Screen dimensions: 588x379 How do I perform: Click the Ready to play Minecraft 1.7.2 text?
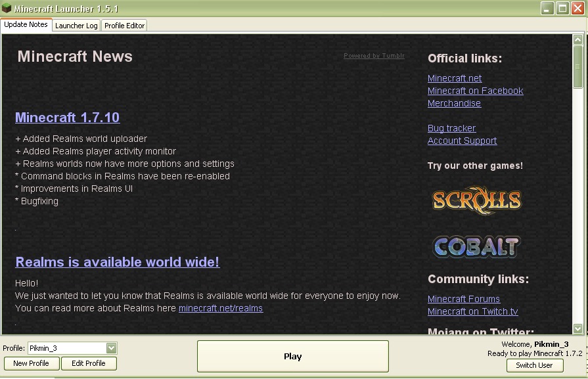tap(535, 353)
